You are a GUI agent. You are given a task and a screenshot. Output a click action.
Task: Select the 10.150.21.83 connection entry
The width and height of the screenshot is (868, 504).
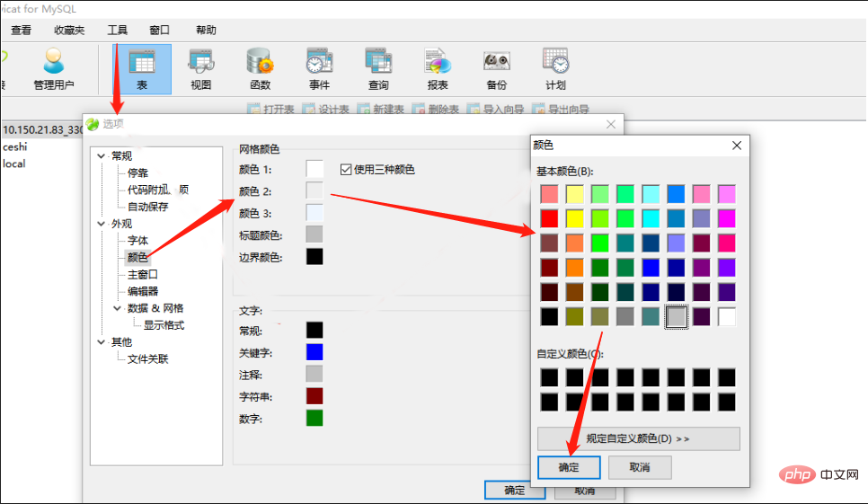[42, 130]
